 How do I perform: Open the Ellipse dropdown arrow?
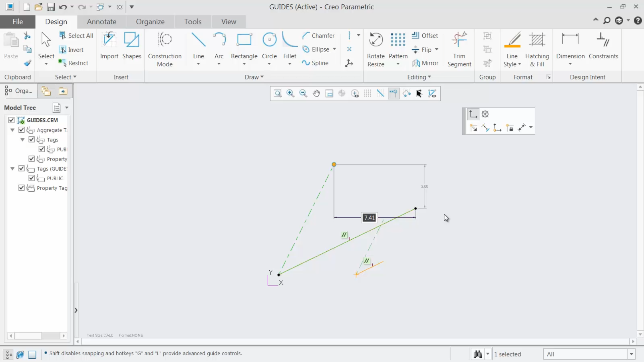coord(334,49)
